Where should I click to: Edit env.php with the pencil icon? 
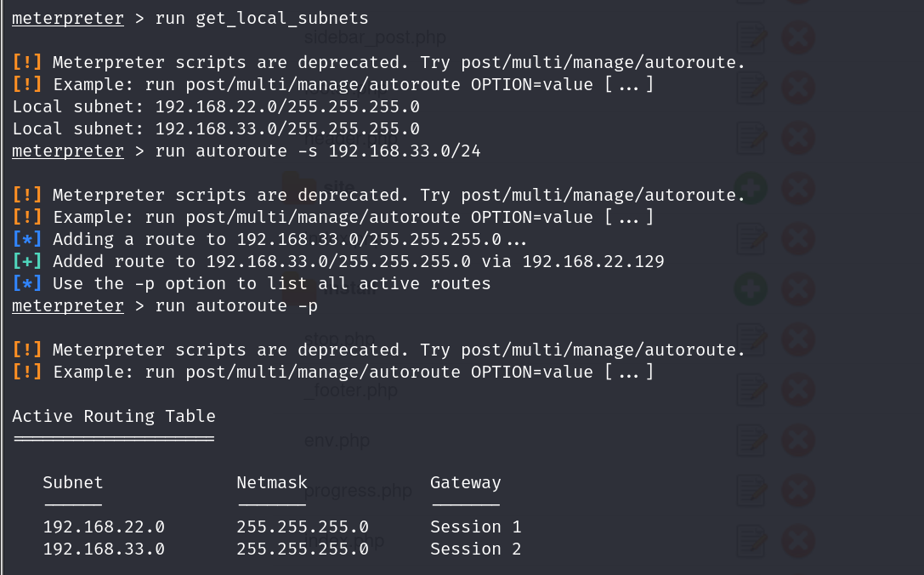click(x=751, y=441)
